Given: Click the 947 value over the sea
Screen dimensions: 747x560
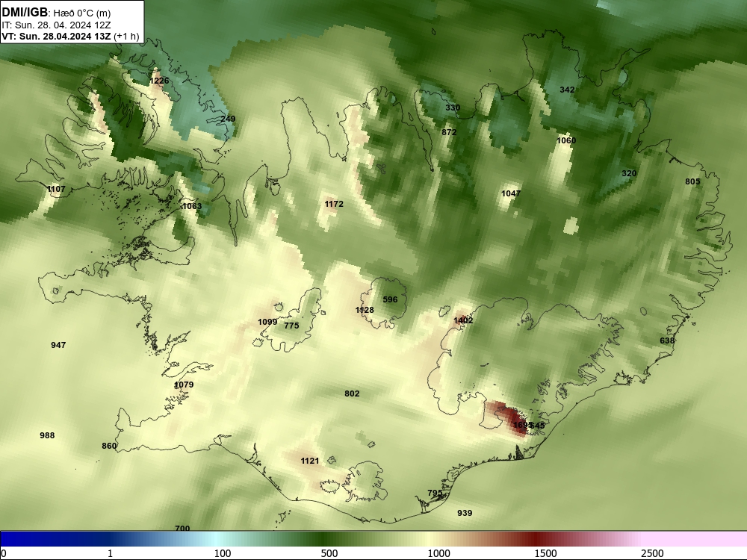Looking at the screenshot, I should (58, 345).
